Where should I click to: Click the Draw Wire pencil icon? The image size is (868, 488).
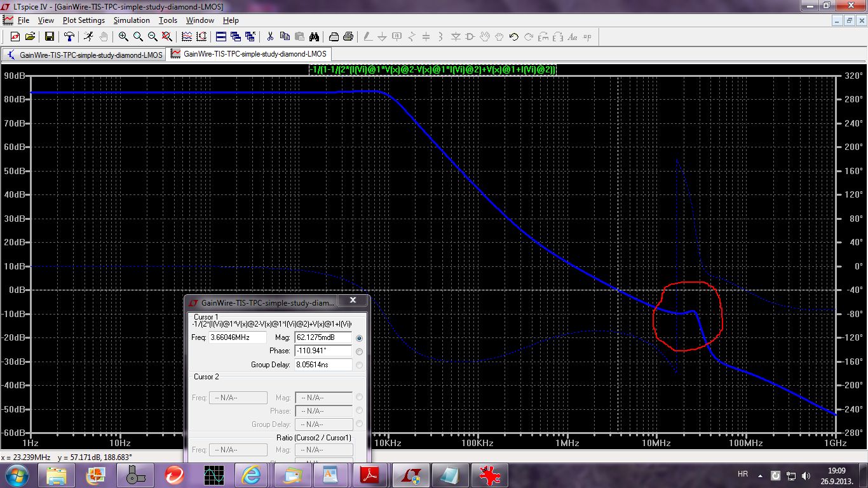coord(367,37)
